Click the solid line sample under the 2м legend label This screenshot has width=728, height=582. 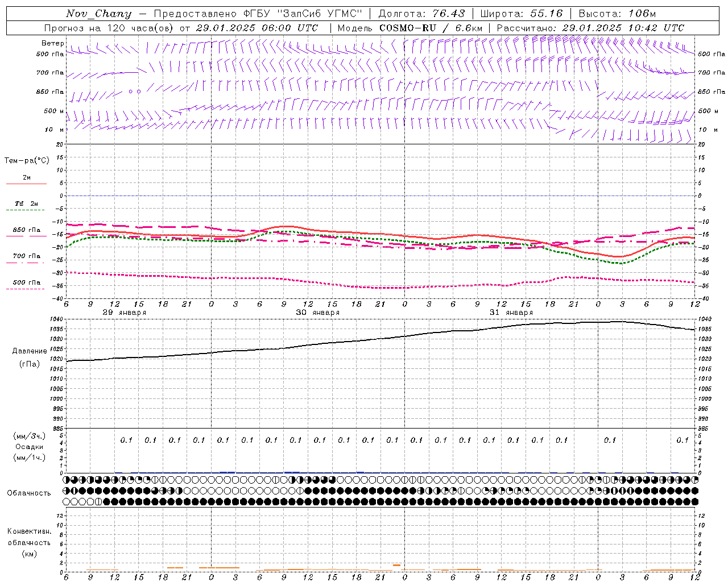[x=26, y=184]
